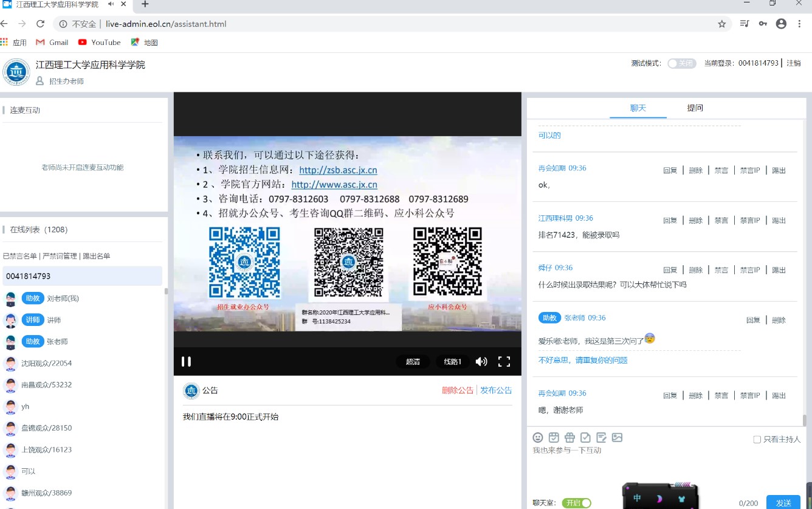This screenshot has width=812, height=509.
Task: Check the 只看主持人 checkbox
Action: (x=757, y=439)
